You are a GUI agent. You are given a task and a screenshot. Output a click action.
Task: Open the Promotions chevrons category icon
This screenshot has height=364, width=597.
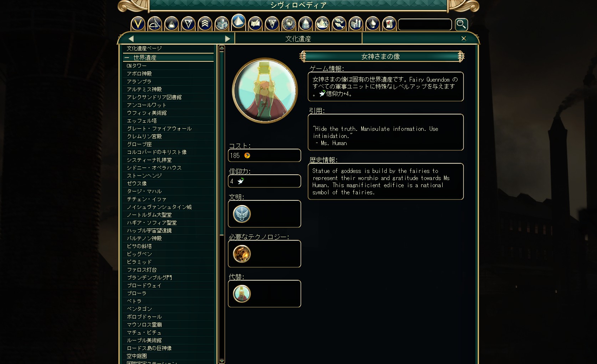coord(205,24)
